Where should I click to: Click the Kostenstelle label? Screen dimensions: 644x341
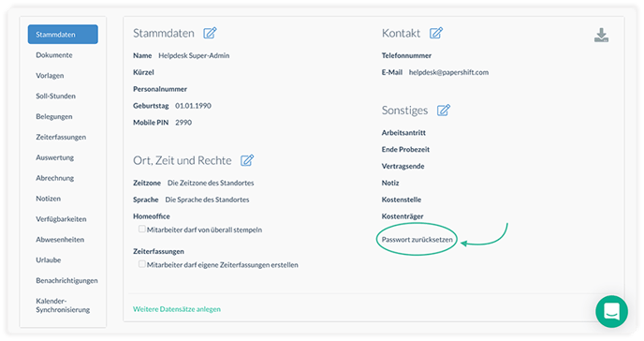[402, 200]
